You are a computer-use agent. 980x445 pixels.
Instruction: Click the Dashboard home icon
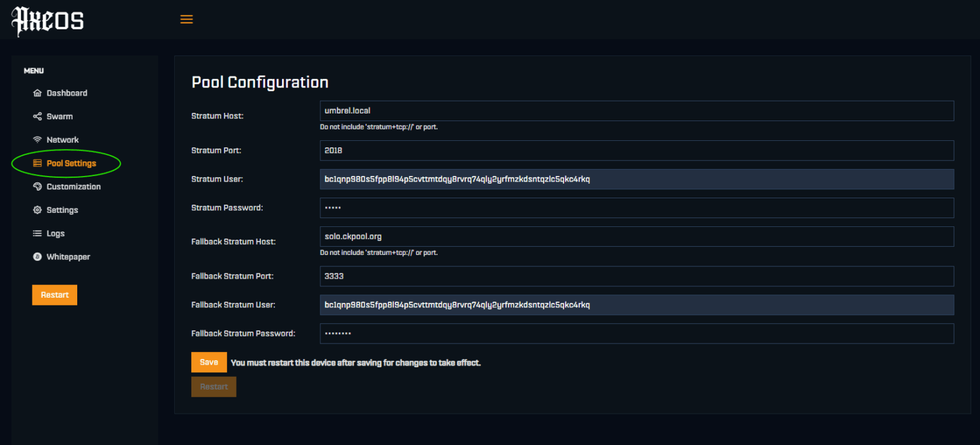(37, 93)
